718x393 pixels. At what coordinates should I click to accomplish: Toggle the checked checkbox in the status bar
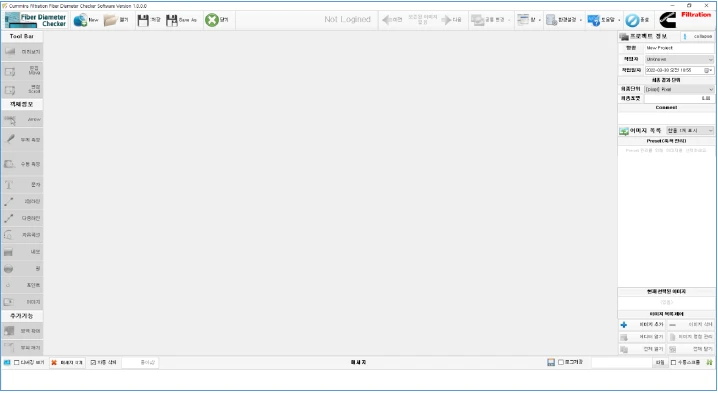93,362
